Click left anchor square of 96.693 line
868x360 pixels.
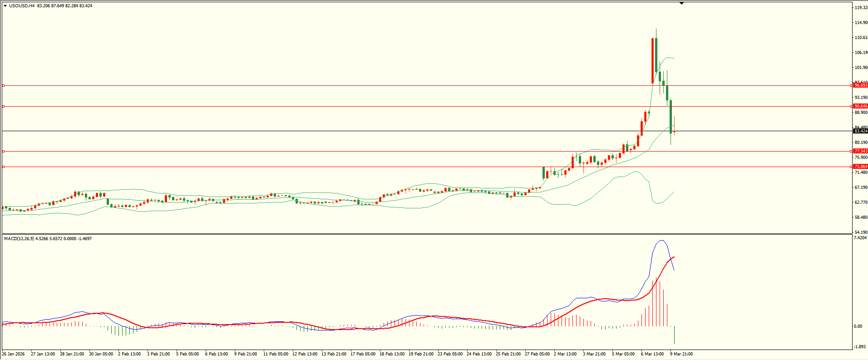[4, 85]
